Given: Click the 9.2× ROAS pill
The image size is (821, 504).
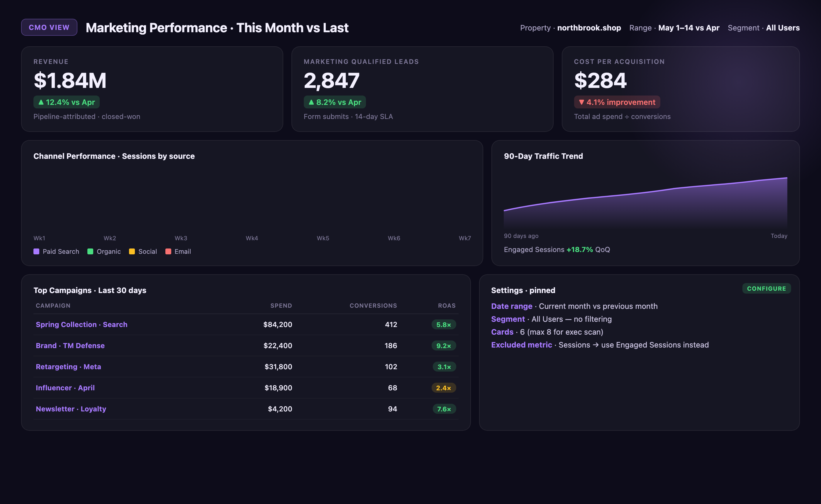Looking at the screenshot, I should pyautogui.click(x=444, y=345).
